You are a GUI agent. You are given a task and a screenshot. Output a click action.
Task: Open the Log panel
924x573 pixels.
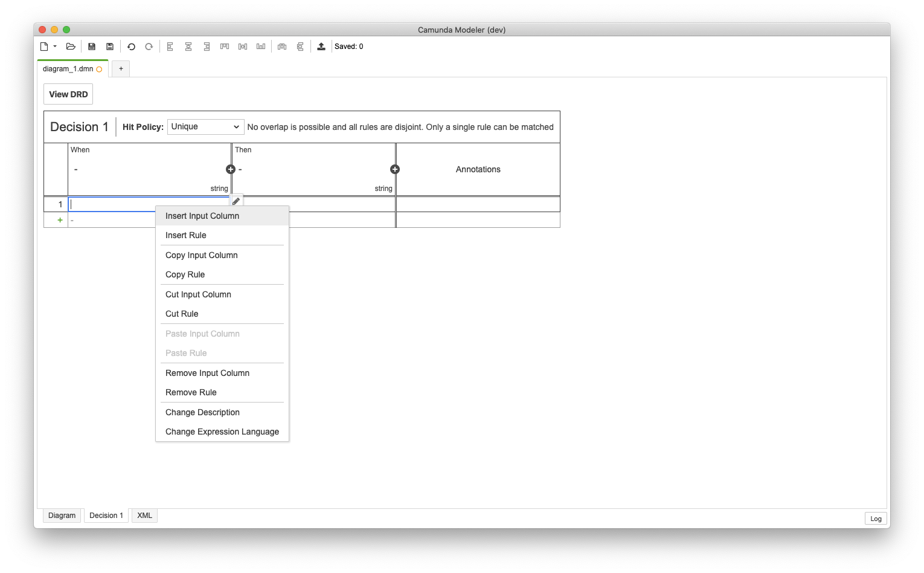tap(875, 518)
